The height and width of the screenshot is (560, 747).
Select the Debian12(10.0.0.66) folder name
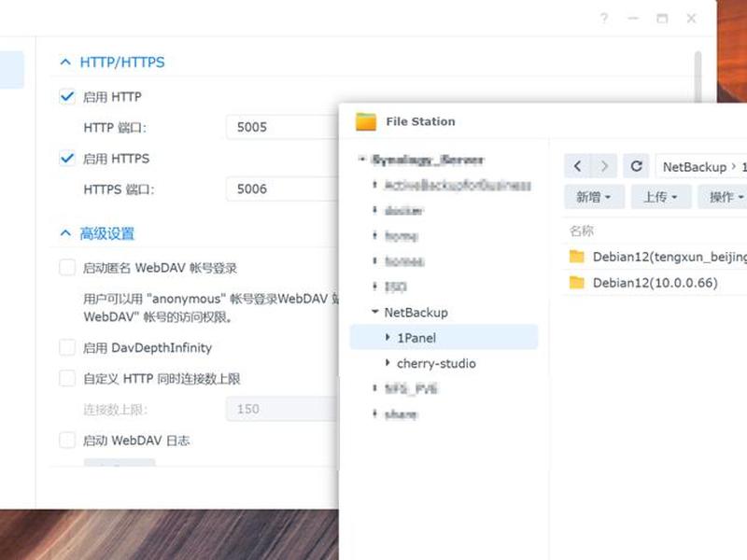(x=655, y=283)
